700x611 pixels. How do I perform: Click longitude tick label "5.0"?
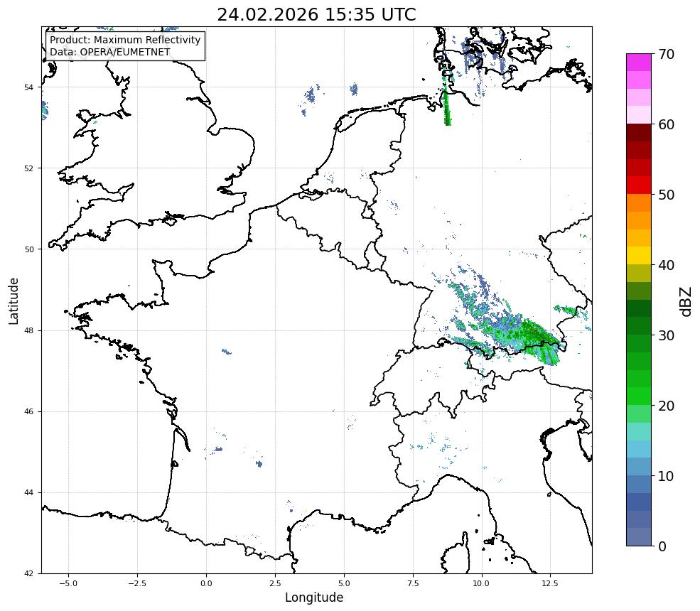(x=344, y=583)
